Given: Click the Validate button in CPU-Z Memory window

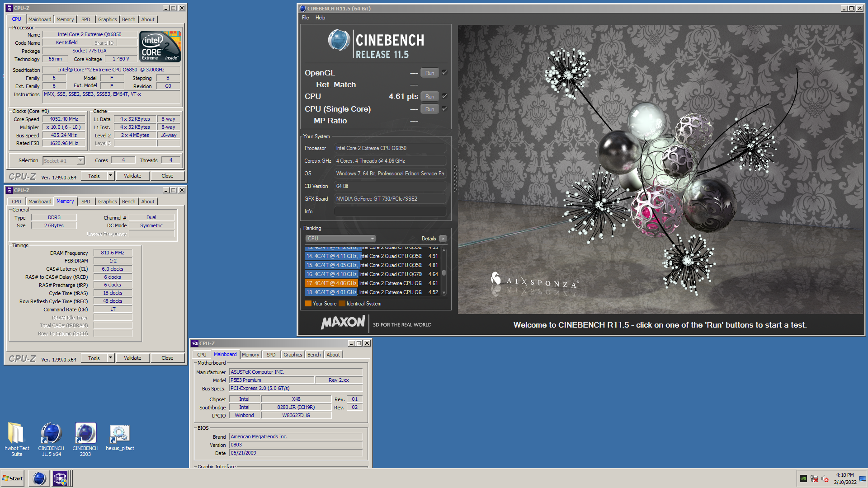Looking at the screenshot, I should click(132, 358).
